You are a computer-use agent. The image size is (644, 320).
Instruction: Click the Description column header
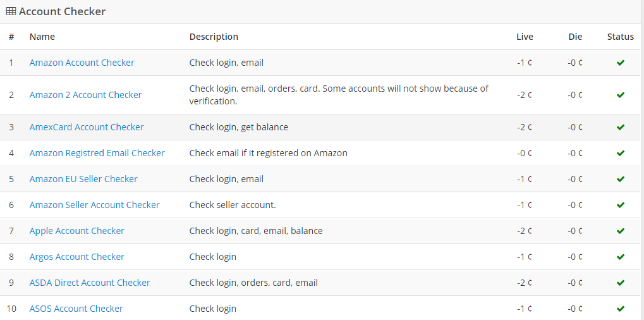(x=214, y=37)
